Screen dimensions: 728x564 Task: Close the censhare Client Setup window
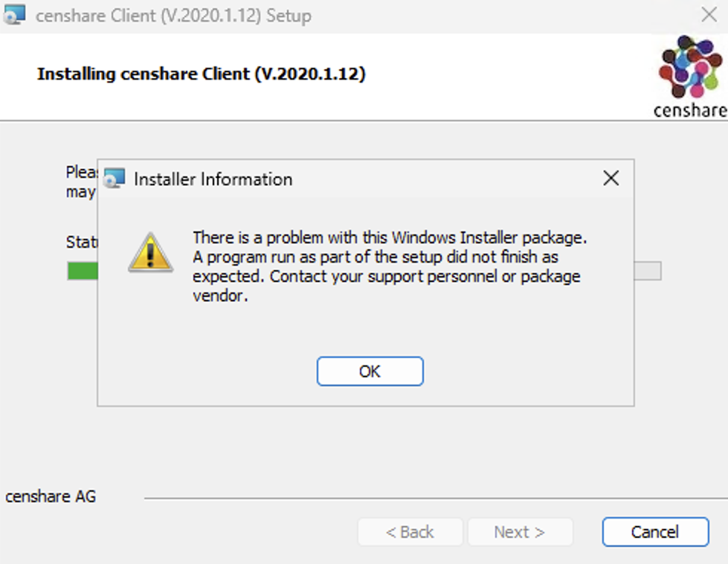709,15
